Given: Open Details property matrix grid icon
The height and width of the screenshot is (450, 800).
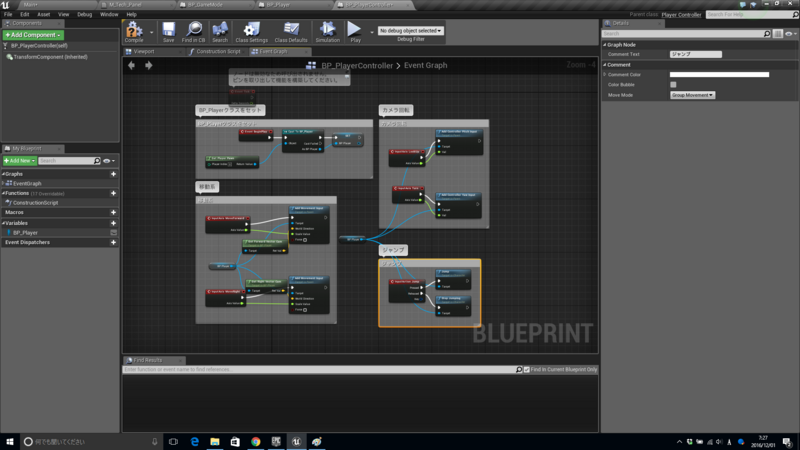Looking at the screenshot, I should click(778, 34).
